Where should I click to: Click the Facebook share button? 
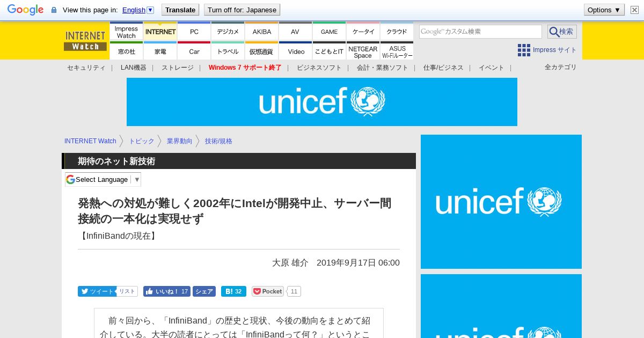tap(204, 291)
